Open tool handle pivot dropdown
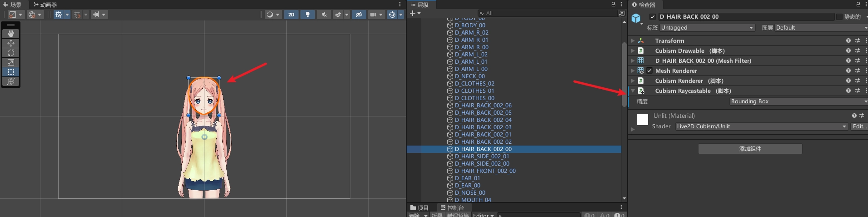 point(16,15)
